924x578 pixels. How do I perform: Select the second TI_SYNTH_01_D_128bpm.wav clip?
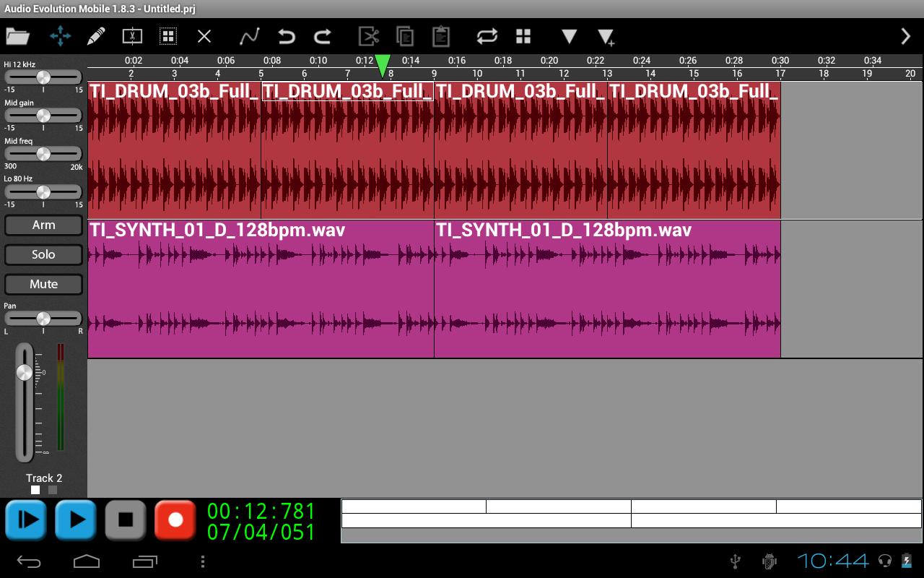(606, 289)
